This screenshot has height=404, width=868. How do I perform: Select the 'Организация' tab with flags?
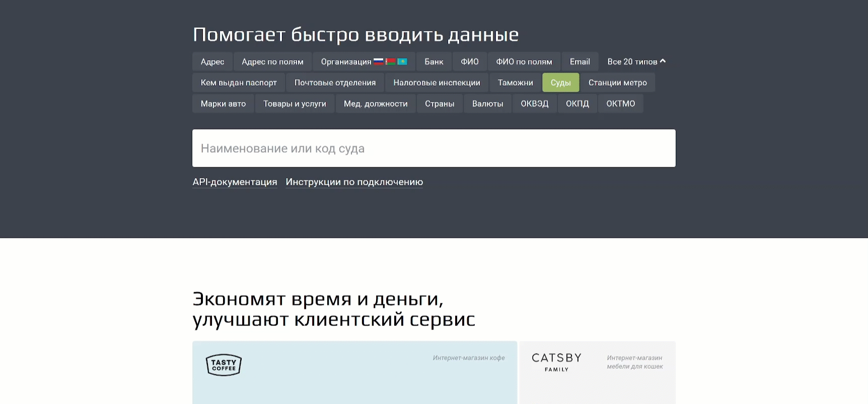[364, 61]
